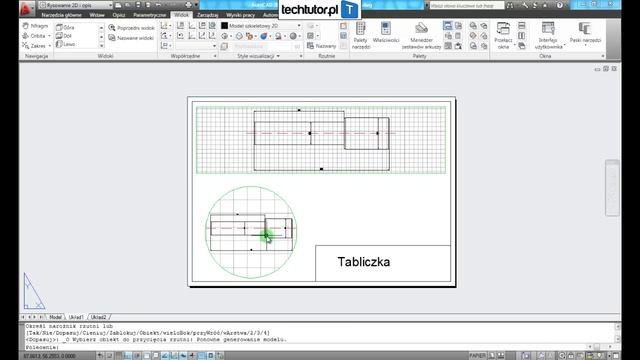Expand the Współrzędne panel arrow
Image resolution: width=640 pixels, height=360 pixels.
pyautogui.click(x=215, y=56)
